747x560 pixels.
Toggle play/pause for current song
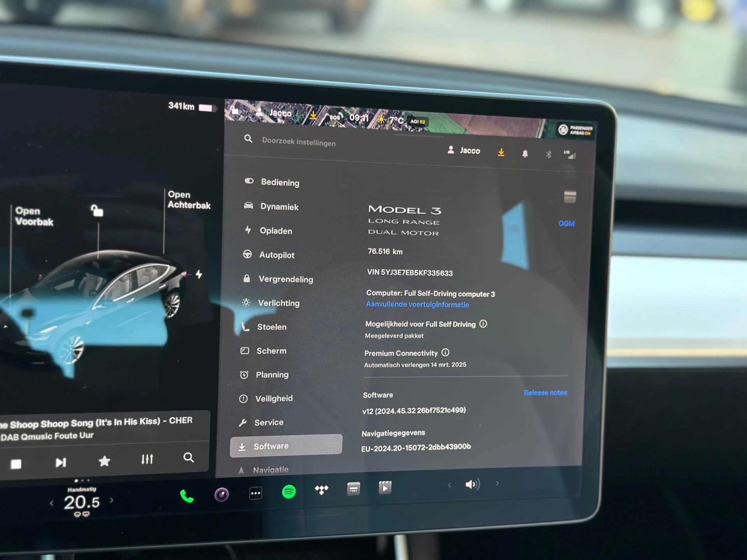(18, 460)
